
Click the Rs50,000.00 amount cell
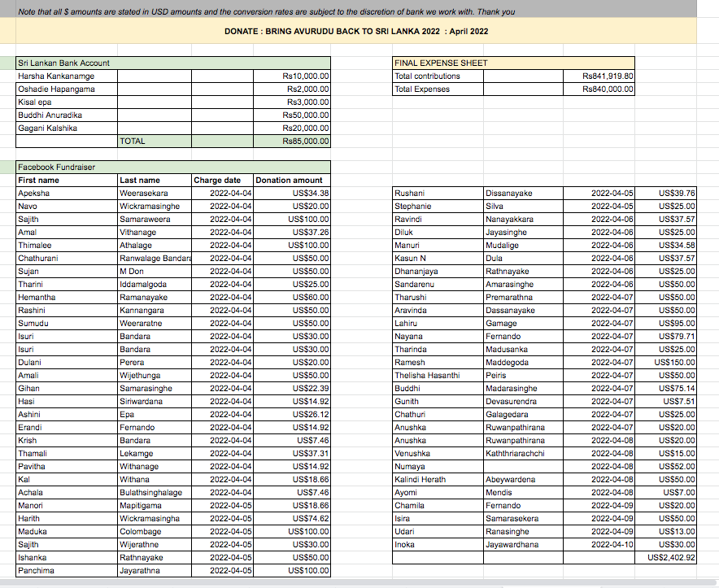292,115
